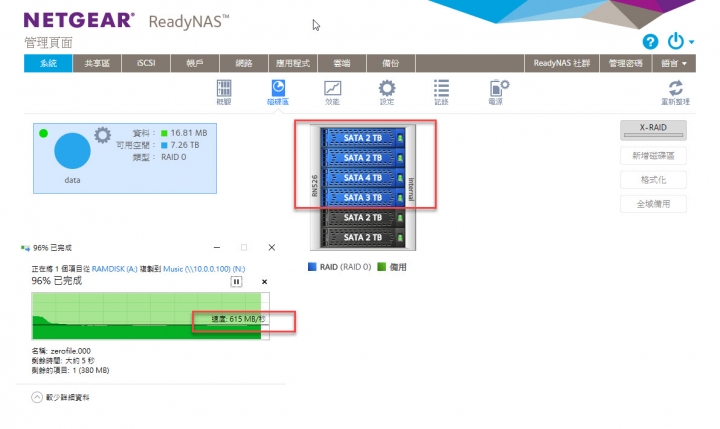Image resolution: width=720 pixels, height=429 pixels.
Task: Open the blue help question mark icon
Action: point(650,42)
